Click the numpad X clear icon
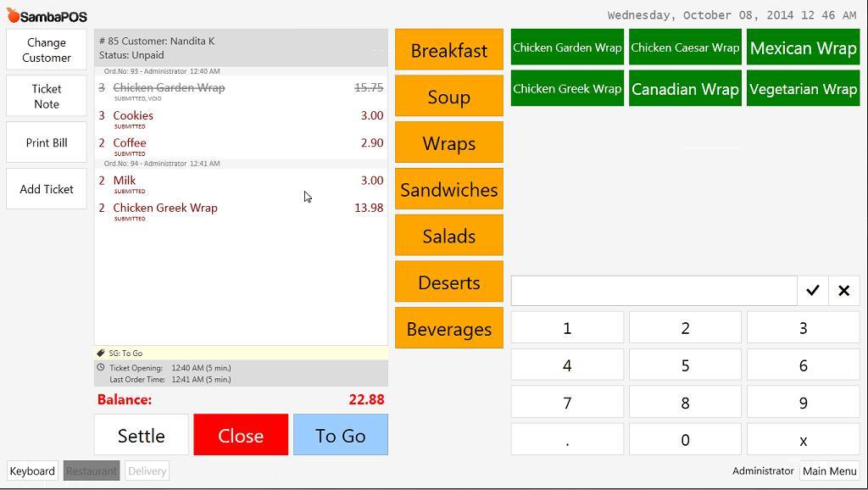The image size is (868, 490). pyautogui.click(x=843, y=291)
